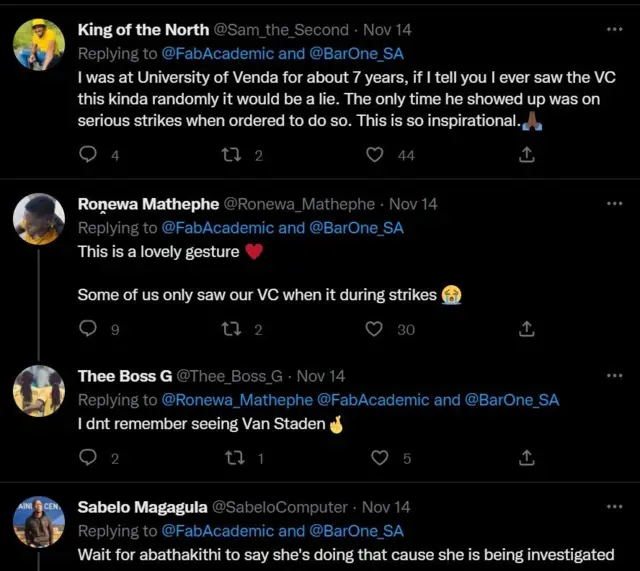View Ronewa Mathephe's profile picture
Screen dimensions: 640x571
coord(39,219)
